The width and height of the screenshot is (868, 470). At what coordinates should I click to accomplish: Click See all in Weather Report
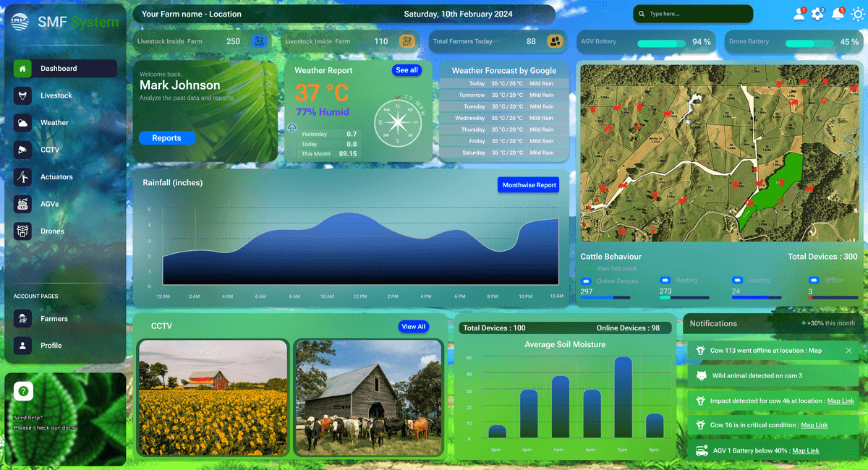pyautogui.click(x=407, y=70)
